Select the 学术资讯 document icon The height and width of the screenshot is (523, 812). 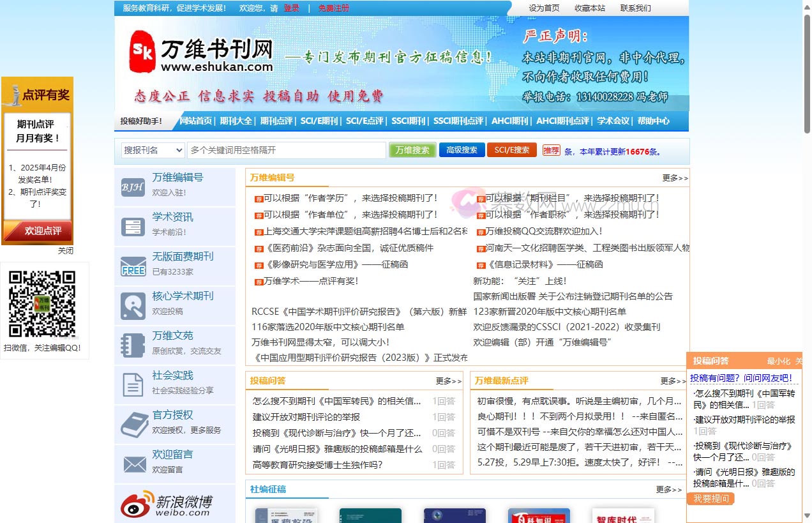[x=132, y=224]
